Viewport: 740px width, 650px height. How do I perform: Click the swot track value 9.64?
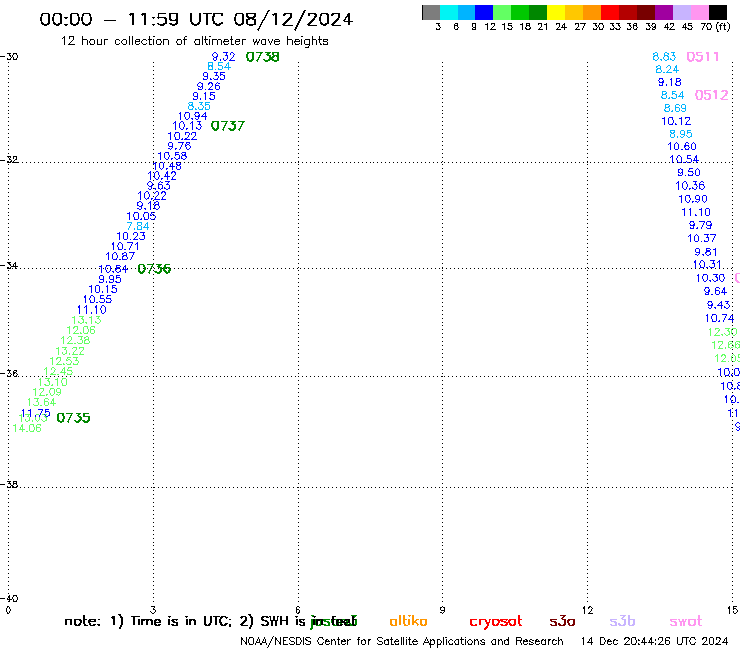coord(715,291)
